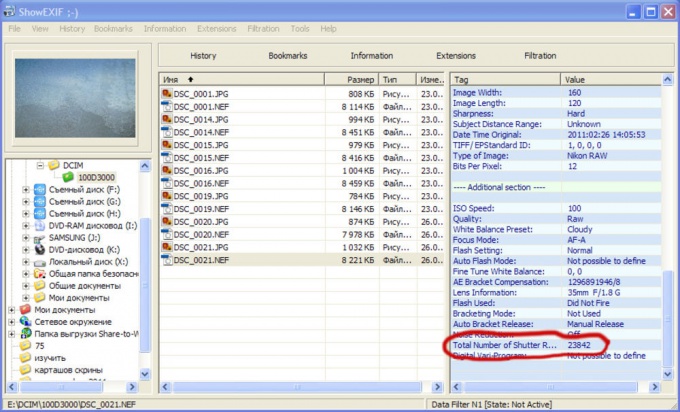The image size is (680, 412).
Task: Click the DSC_0014.NEF file icon
Action: click(x=167, y=132)
